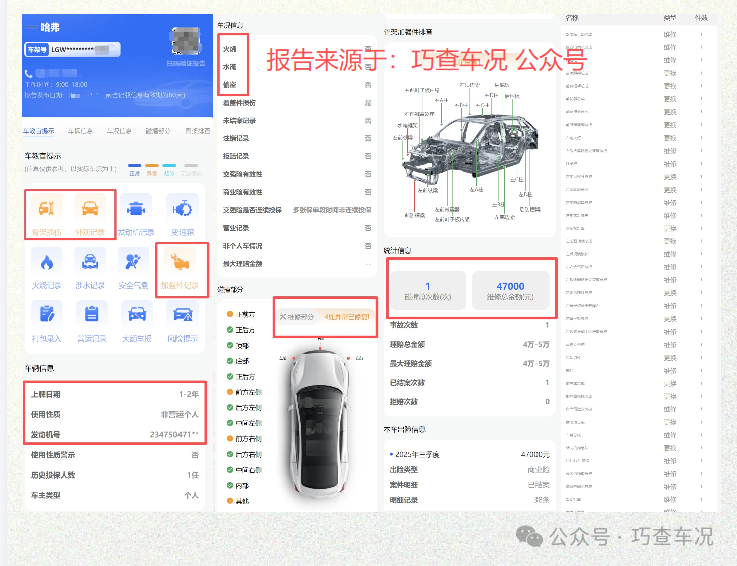
Task: Click the green check icon beside 后方左侧
Action: tap(230, 408)
